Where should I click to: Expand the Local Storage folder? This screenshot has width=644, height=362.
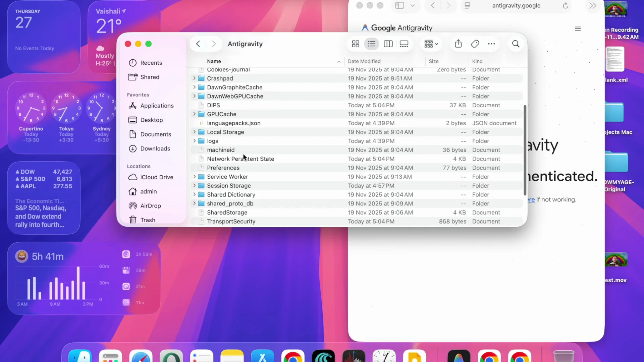click(195, 132)
